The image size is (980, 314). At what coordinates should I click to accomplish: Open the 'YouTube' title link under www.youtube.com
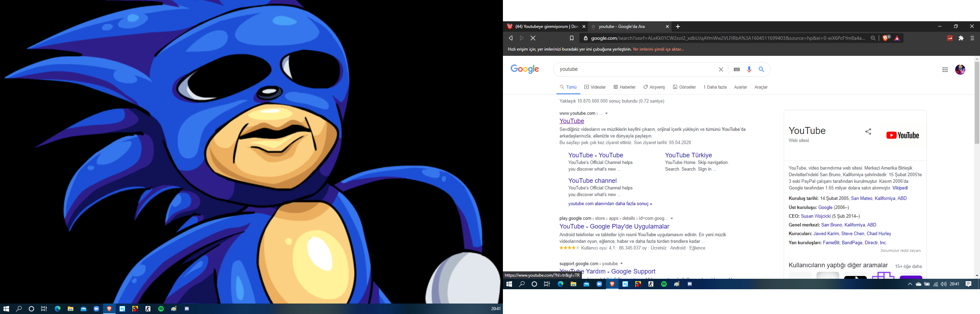point(572,121)
